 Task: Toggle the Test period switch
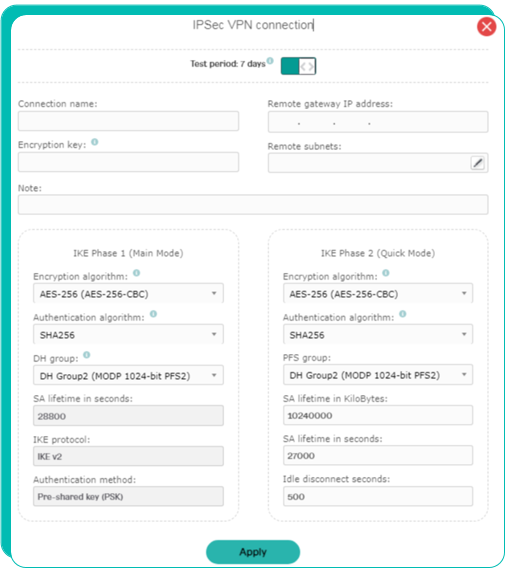298,66
